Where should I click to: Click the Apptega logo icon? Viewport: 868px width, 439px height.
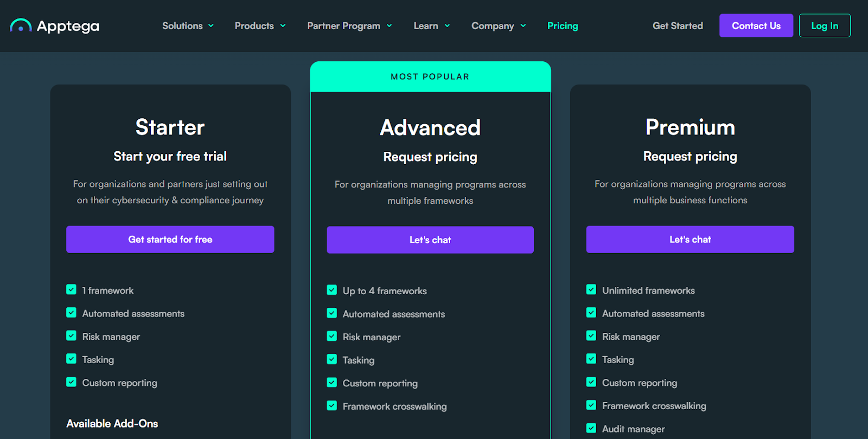point(21,25)
